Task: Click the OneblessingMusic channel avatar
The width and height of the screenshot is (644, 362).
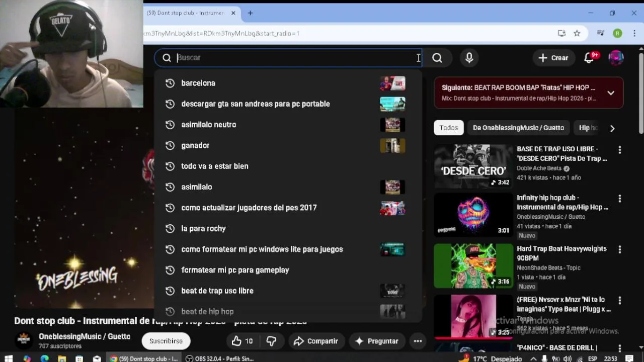Action: [x=24, y=340]
